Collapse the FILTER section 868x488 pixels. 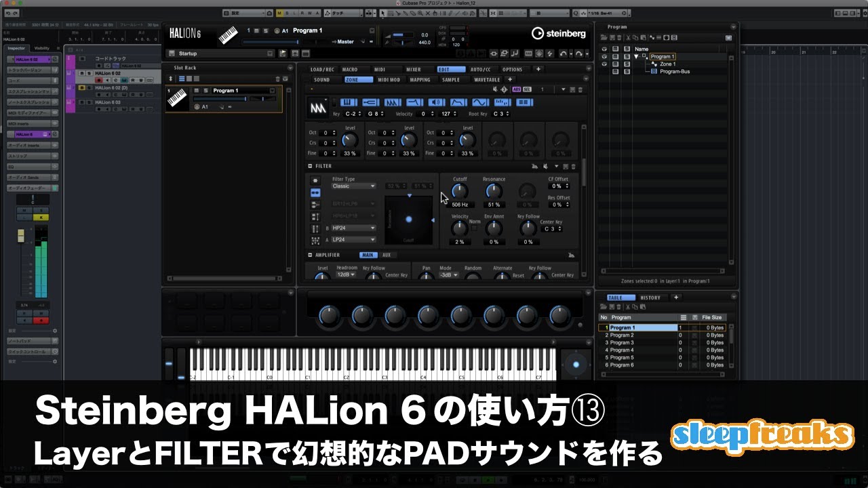(x=310, y=166)
